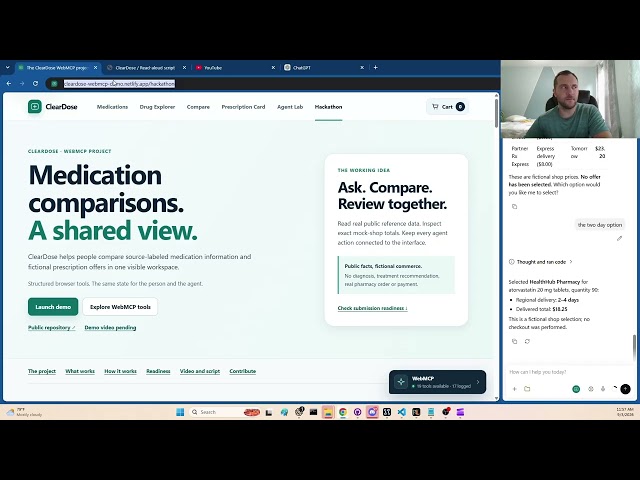This screenshot has width=640, height=480.
Task: Click the site info icon in the address bar
Action: click(x=54, y=84)
